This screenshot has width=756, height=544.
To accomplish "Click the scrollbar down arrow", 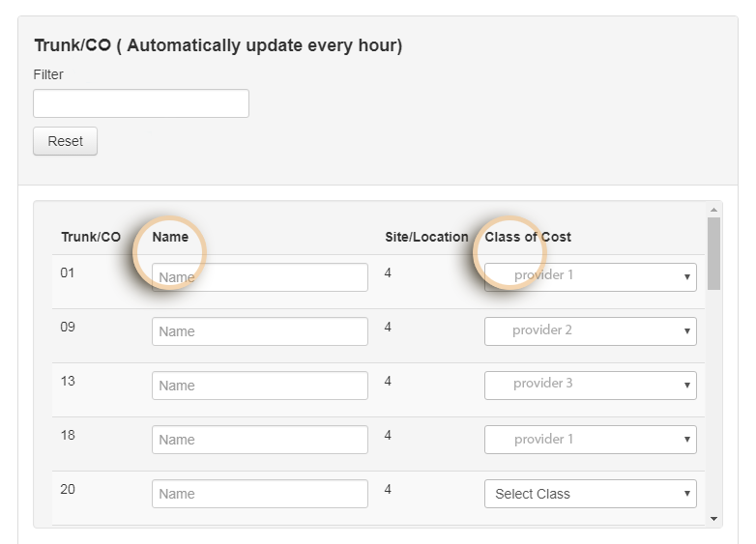I will pyautogui.click(x=714, y=520).
